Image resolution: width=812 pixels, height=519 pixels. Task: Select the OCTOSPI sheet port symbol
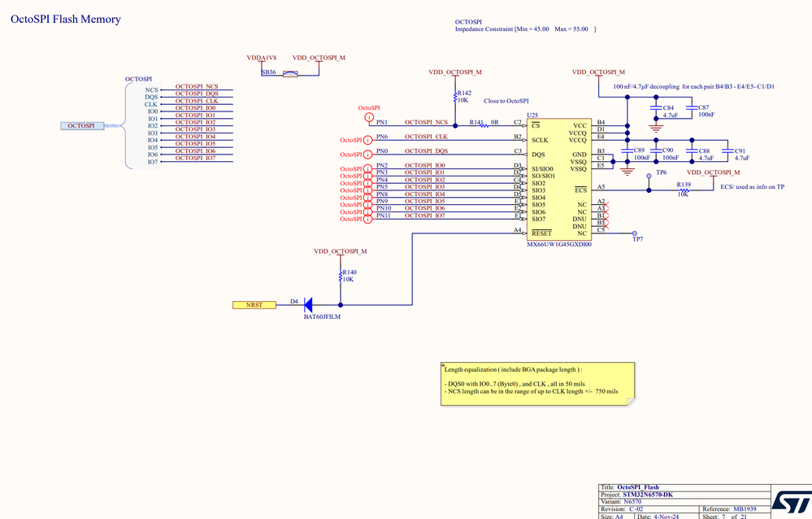click(82, 125)
